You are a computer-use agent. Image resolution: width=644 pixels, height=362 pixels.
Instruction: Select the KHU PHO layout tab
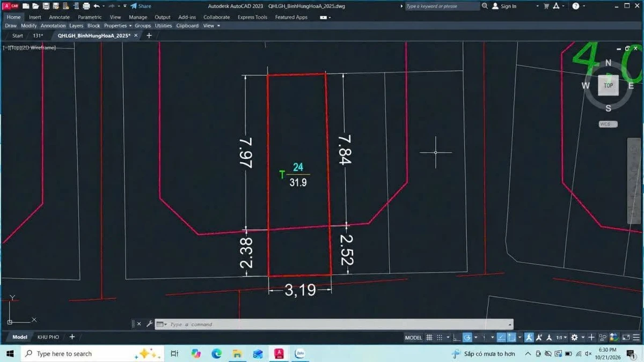(x=48, y=337)
